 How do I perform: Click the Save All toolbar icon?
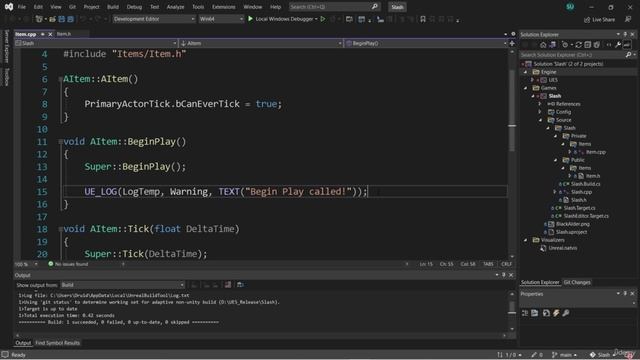point(71,19)
